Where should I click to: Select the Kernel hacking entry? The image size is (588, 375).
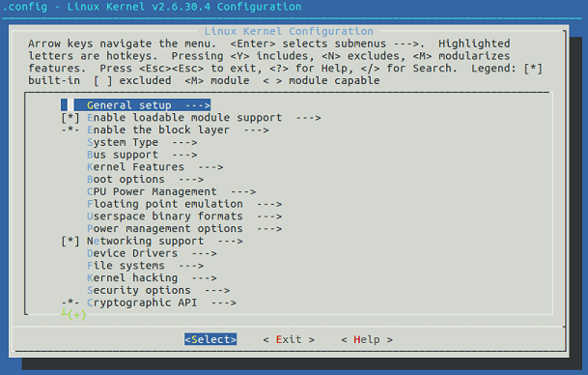click(x=152, y=278)
